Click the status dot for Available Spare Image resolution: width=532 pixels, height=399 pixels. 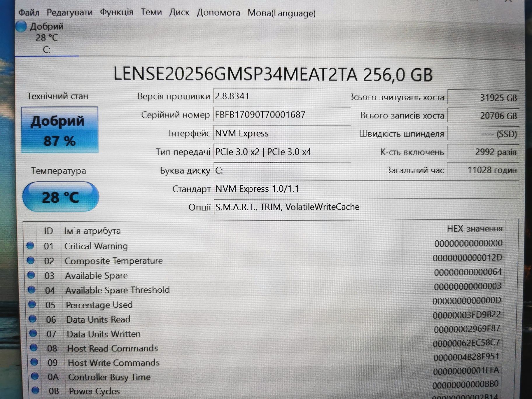(31, 275)
